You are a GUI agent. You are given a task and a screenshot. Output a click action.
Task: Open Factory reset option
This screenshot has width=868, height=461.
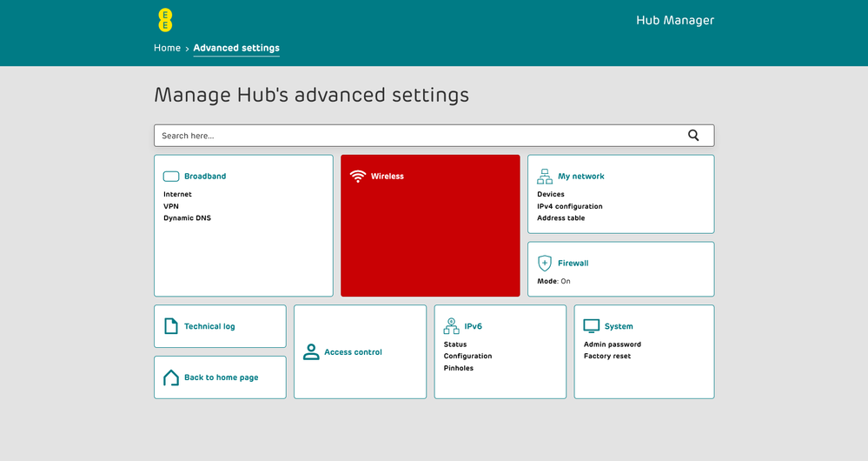point(607,356)
